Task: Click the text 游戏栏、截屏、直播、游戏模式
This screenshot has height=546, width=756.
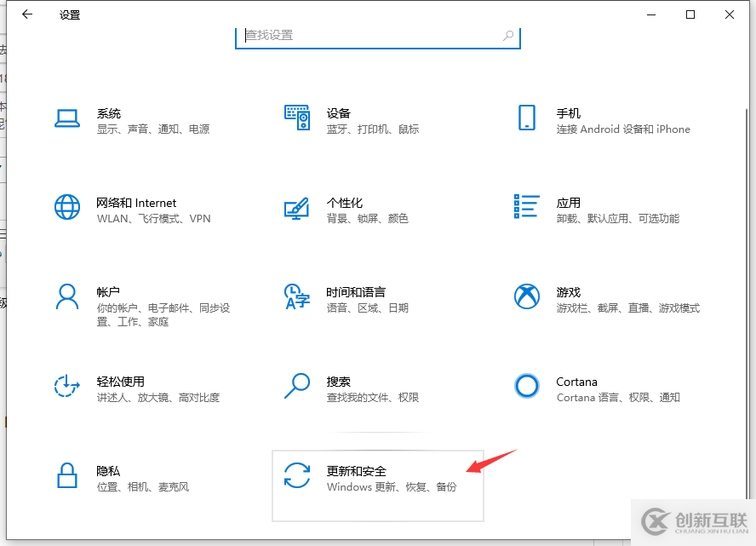Action: [x=627, y=308]
